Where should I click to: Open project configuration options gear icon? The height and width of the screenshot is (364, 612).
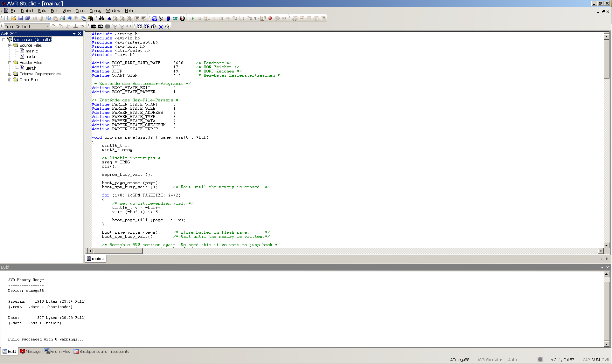[167, 26]
